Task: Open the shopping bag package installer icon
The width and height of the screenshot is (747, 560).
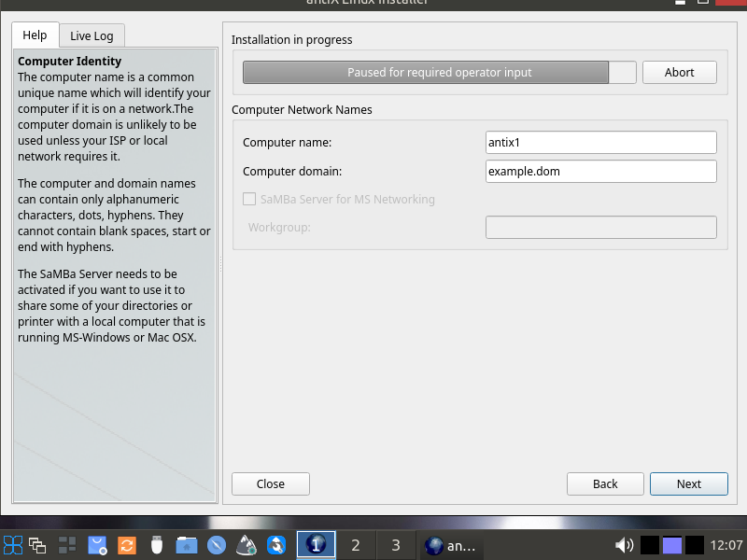Action: point(97,545)
